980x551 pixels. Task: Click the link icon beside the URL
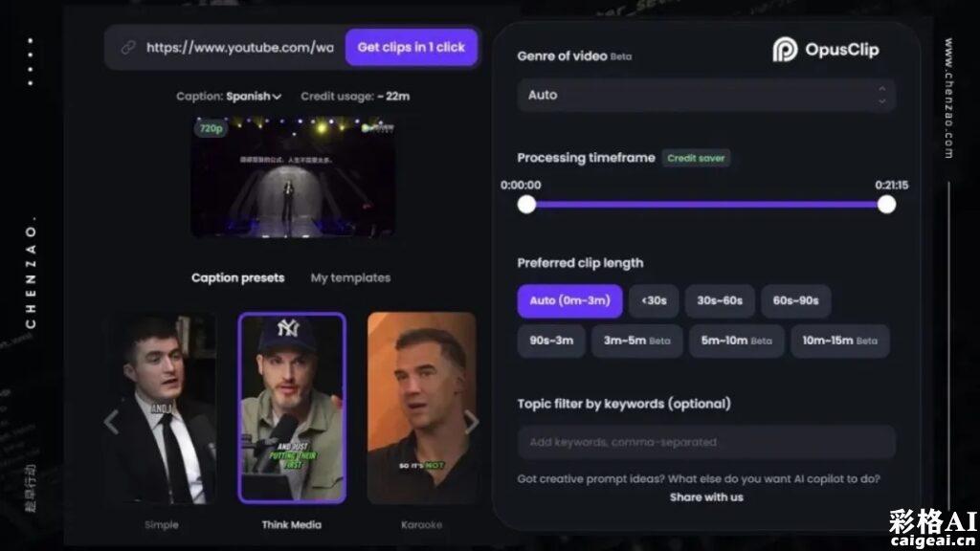(128, 47)
